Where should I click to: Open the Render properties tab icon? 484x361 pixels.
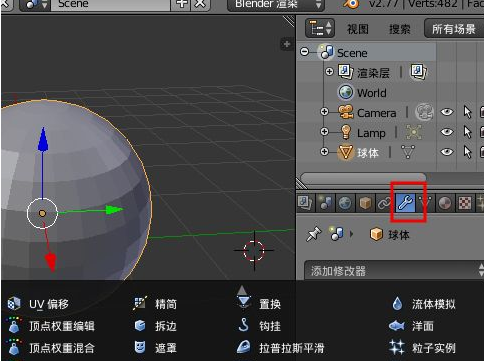click(305, 202)
